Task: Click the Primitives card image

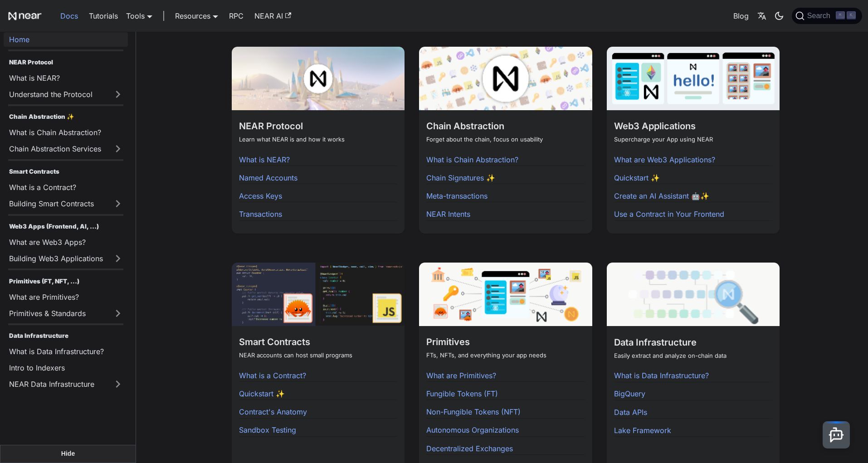Action: [506, 294]
